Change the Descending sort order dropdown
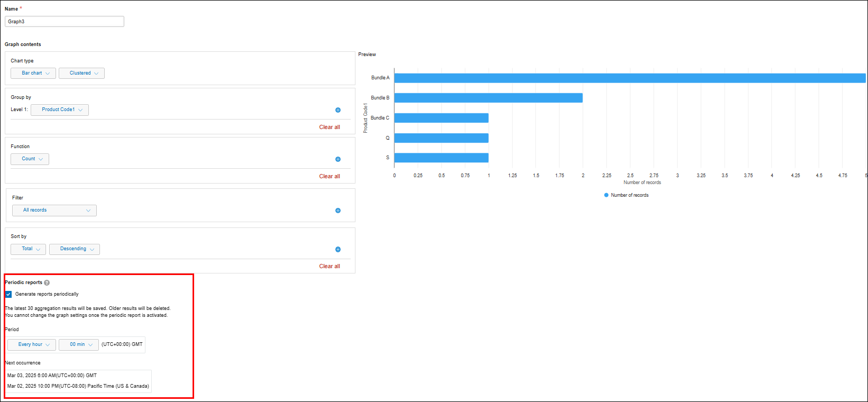The image size is (868, 402). (75, 249)
